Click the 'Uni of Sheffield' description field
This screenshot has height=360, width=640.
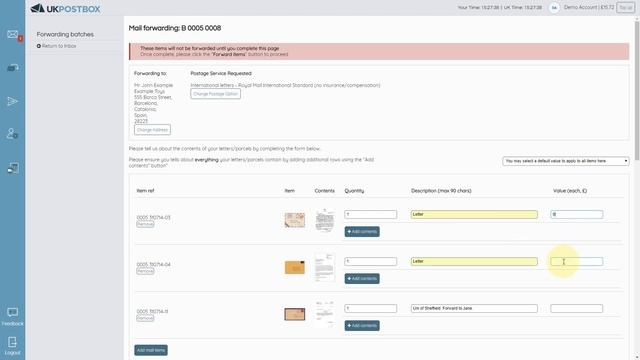(474, 309)
